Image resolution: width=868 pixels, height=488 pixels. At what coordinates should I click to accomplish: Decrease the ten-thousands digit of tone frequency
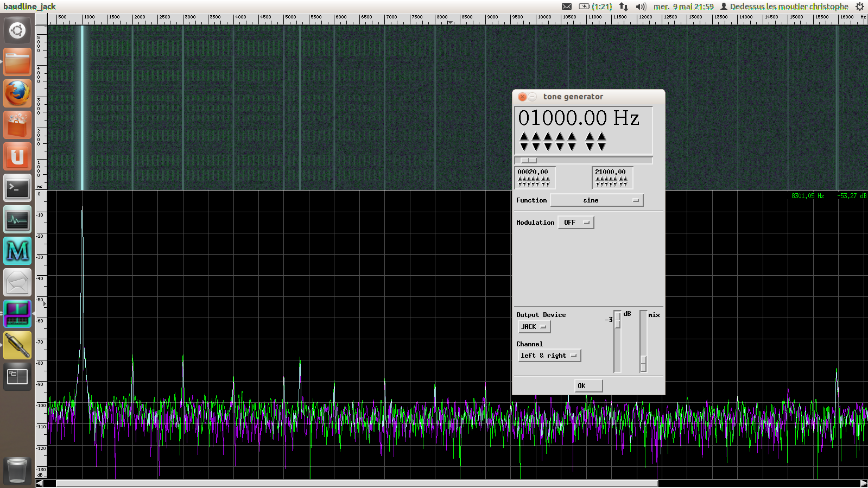coord(524,147)
